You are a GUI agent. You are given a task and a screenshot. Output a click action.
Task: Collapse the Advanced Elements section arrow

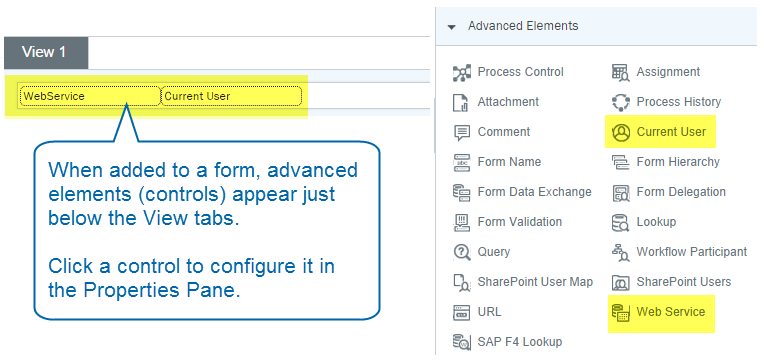pos(451,27)
